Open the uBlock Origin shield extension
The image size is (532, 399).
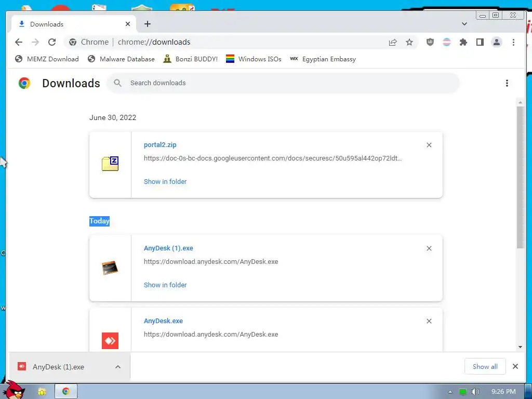coord(430,42)
